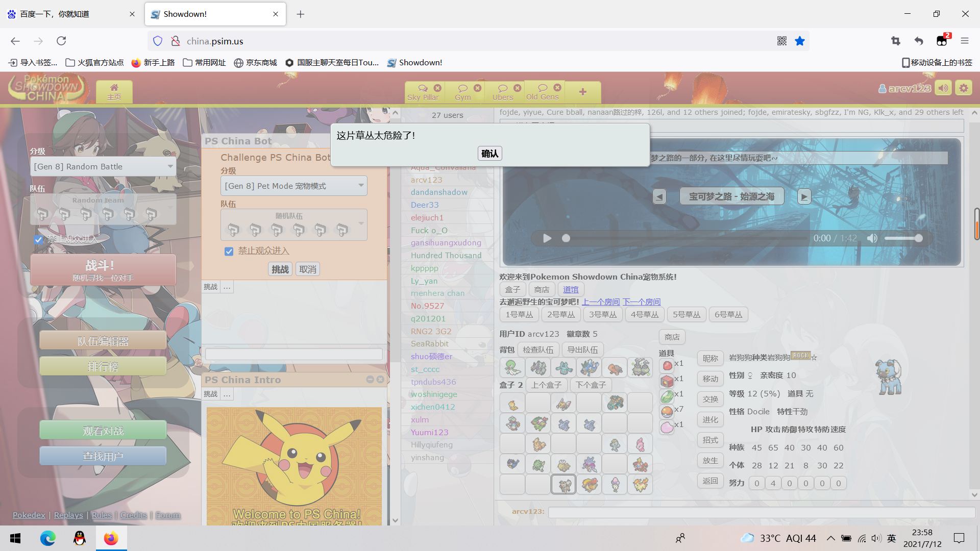980x551 pixels.
Task: Open options gear in Showdown header
Action: (964, 88)
